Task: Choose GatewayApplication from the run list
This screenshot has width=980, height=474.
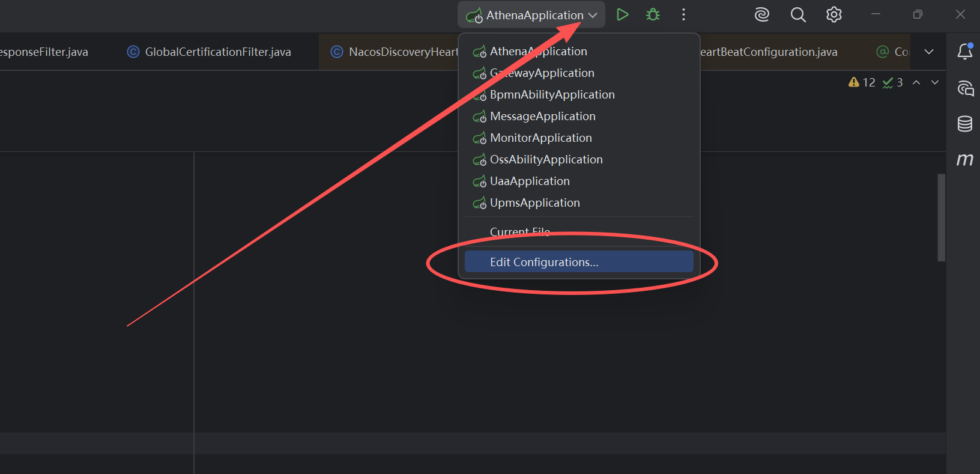Action: pyautogui.click(x=542, y=73)
